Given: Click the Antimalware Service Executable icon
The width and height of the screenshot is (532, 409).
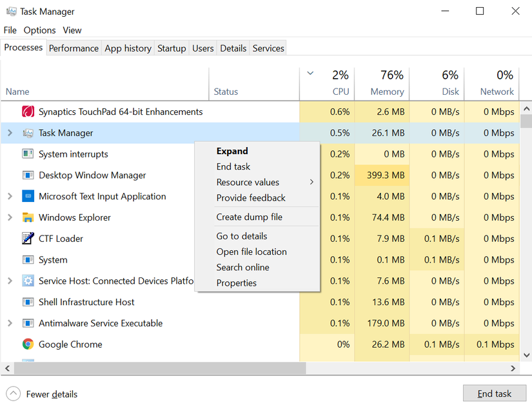Looking at the screenshot, I should tap(27, 323).
